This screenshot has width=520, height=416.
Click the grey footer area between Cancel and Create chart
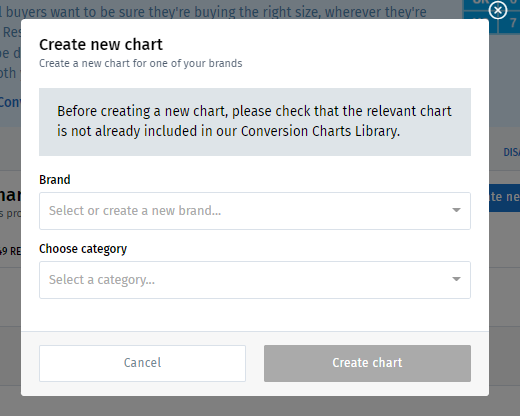[x=255, y=363]
